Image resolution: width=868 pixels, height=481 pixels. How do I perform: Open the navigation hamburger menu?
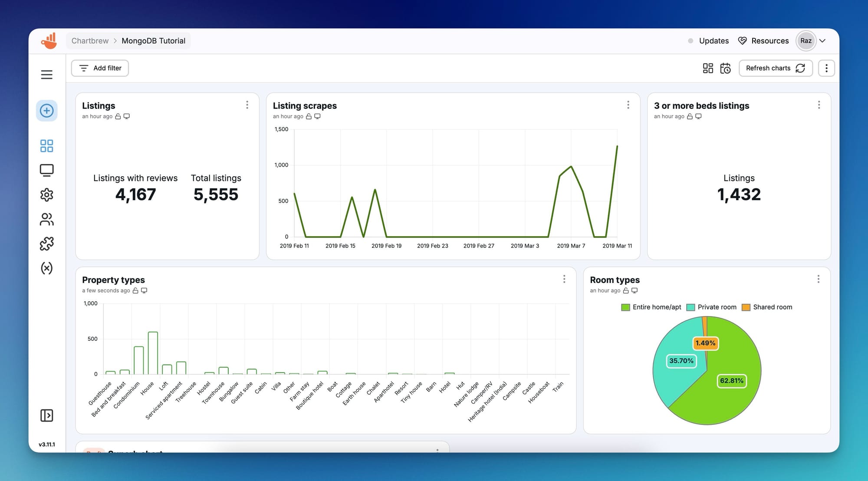pyautogui.click(x=46, y=74)
